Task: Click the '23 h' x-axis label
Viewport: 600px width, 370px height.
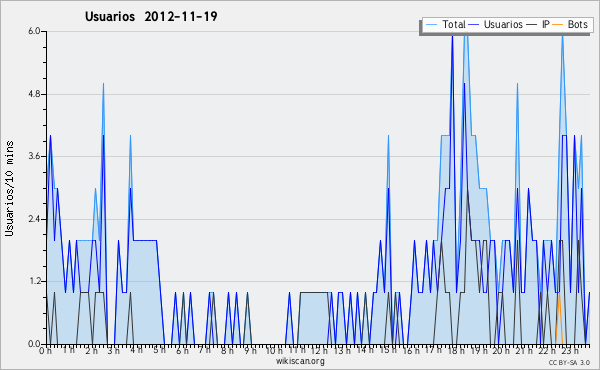Action: 569,351
